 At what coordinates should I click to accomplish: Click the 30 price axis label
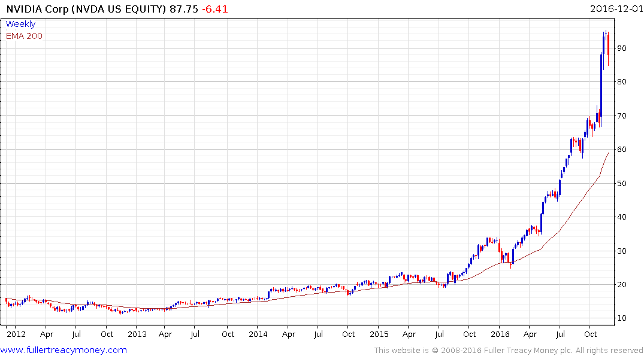[621, 251]
